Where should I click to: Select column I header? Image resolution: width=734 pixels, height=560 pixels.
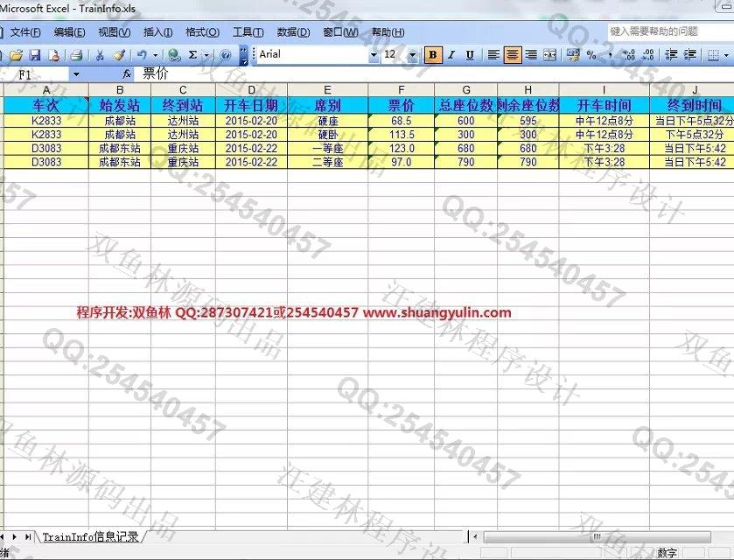pos(604,90)
